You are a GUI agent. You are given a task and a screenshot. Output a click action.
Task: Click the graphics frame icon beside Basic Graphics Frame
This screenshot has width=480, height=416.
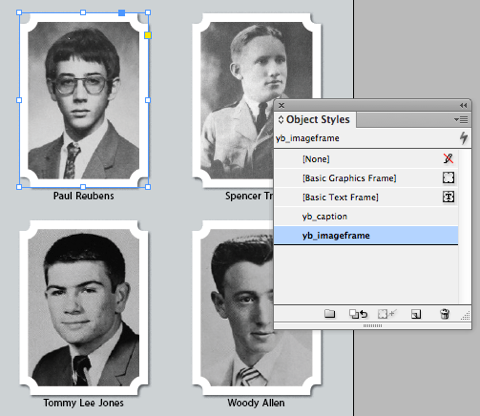(448, 178)
